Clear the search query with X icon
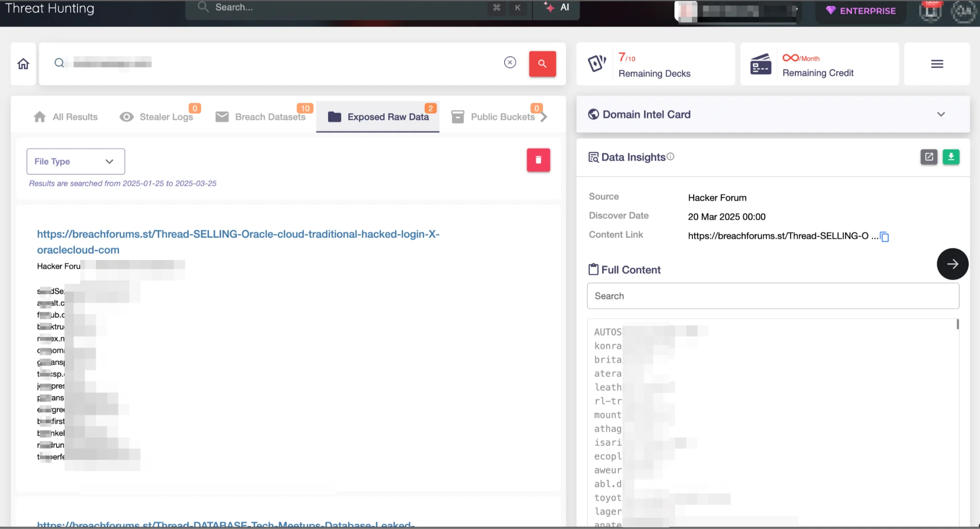This screenshot has height=529, width=980. coord(510,63)
